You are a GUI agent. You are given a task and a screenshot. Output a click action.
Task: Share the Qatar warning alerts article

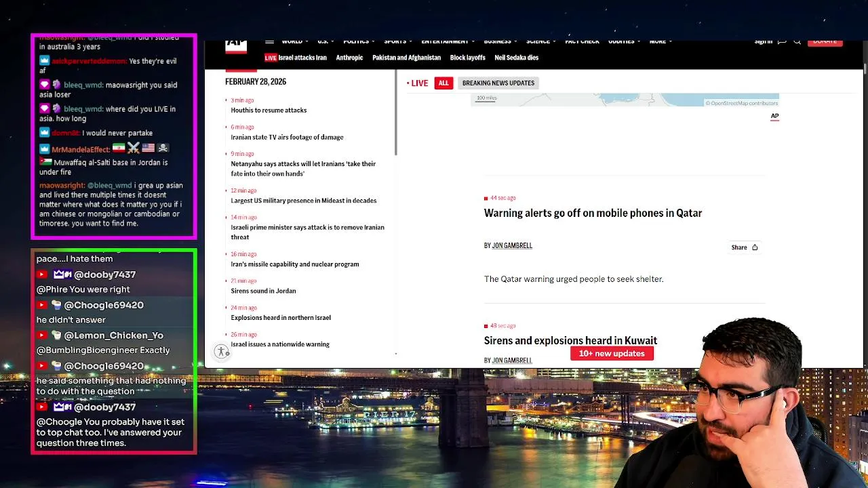point(745,247)
